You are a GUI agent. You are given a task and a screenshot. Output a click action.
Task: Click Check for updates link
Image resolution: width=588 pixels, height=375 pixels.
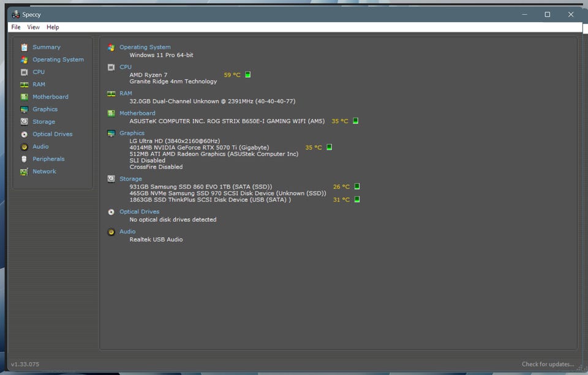[x=548, y=364]
